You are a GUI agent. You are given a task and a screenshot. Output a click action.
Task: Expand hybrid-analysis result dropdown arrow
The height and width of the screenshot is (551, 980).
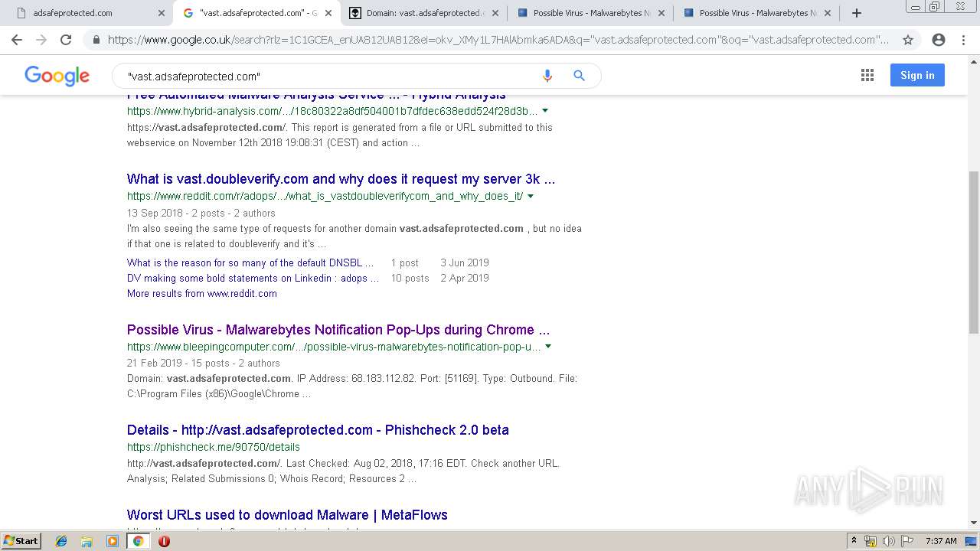pos(545,111)
